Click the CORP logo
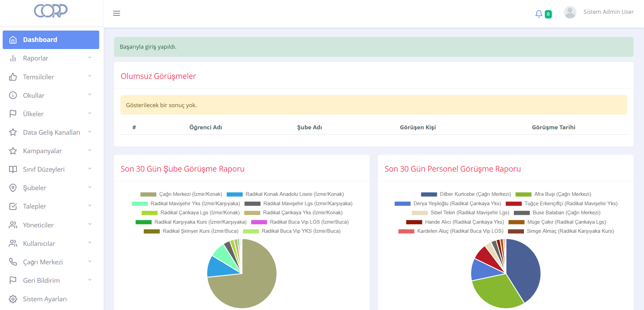Viewport: 644px width, 310px height. 51,11
